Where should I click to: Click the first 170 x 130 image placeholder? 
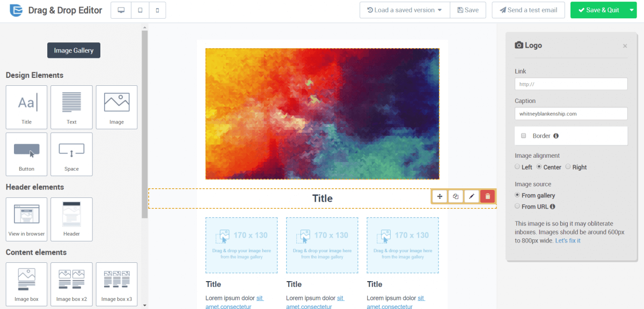(x=241, y=245)
